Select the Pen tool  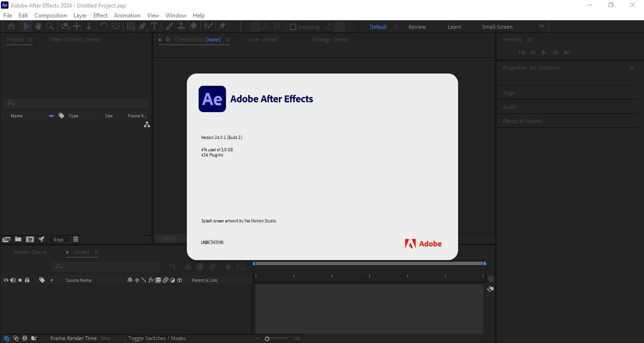tap(142, 27)
